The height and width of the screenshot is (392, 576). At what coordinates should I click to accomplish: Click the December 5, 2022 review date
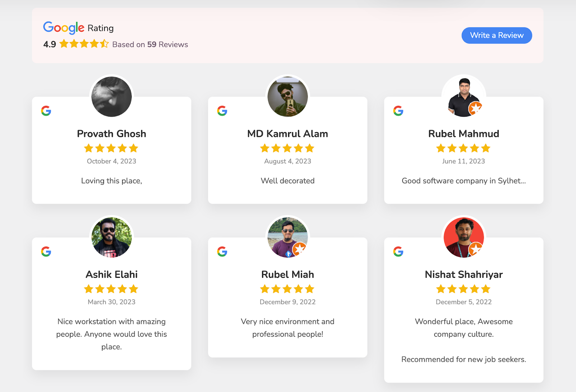click(x=464, y=302)
